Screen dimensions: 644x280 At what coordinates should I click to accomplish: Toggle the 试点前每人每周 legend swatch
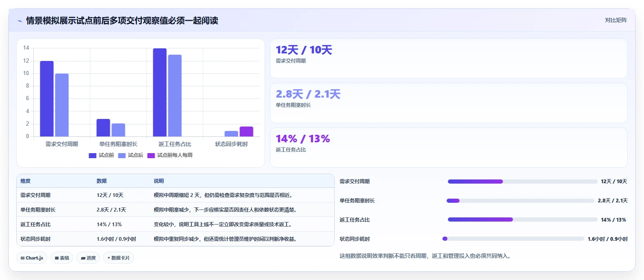pos(151,155)
